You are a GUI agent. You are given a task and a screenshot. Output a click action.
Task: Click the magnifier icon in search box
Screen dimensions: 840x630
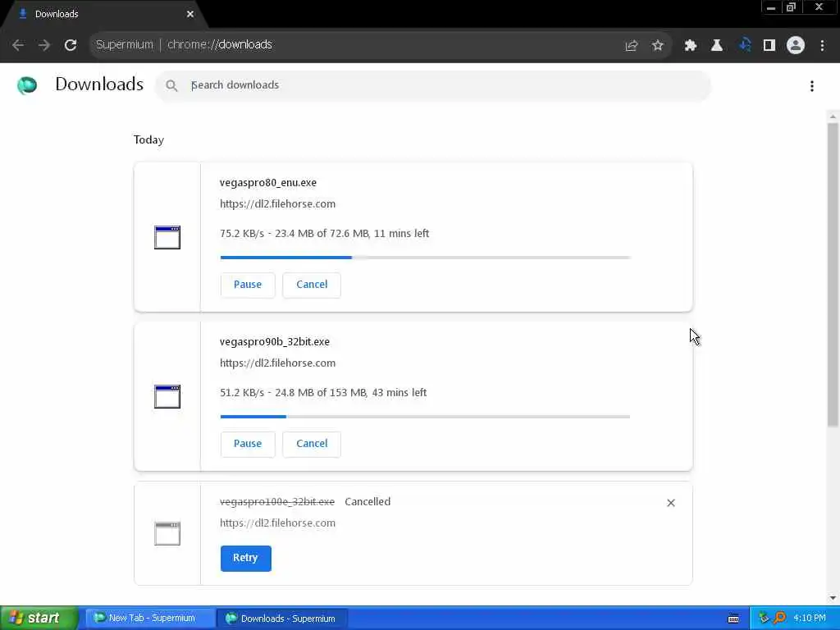click(x=171, y=85)
